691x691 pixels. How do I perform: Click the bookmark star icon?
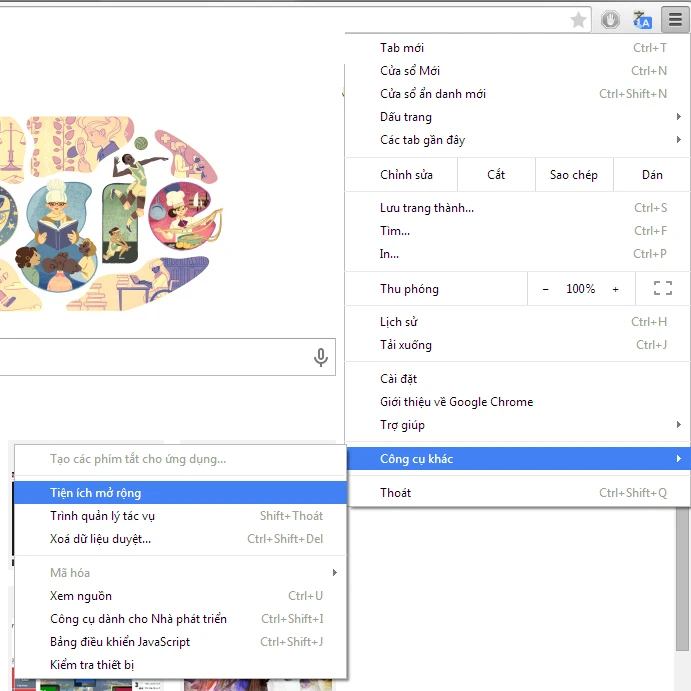[578, 20]
